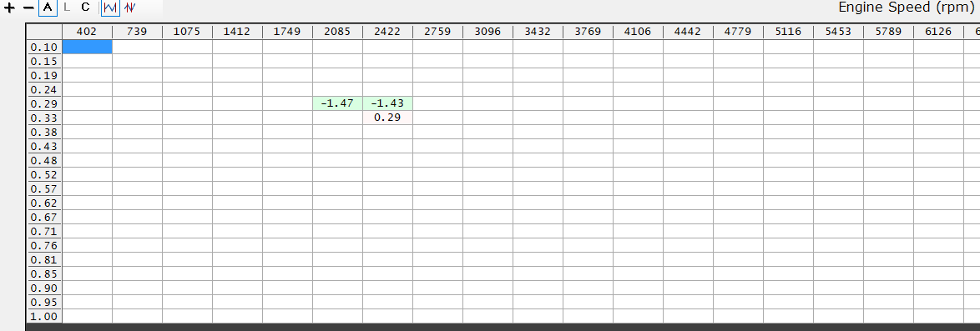This screenshot has width=980, height=331.
Task: Select column header 739
Action: click(138, 32)
